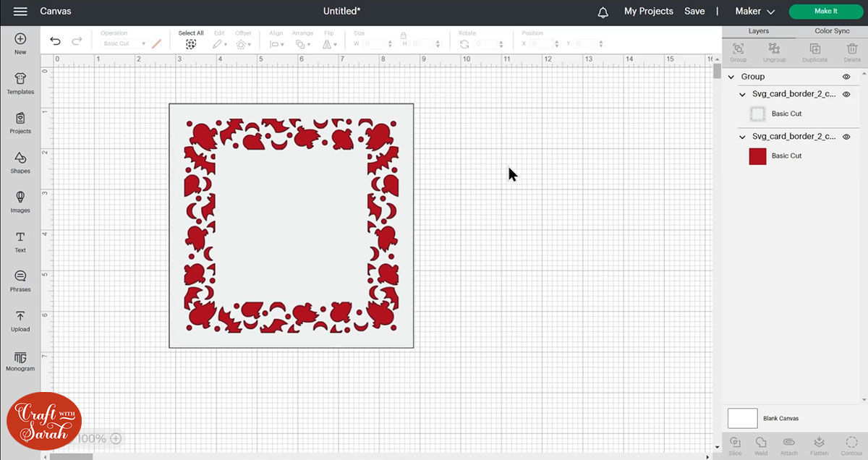This screenshot has width=868, height=460.
Task: Hide the first Svg_card_border layer
Action: (x=846, y=95)
